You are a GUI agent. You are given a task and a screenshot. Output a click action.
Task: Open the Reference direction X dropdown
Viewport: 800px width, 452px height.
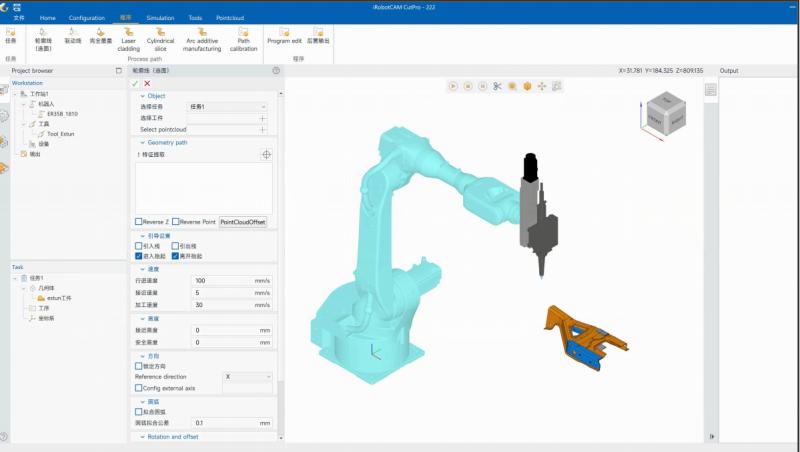coord(247,376)
